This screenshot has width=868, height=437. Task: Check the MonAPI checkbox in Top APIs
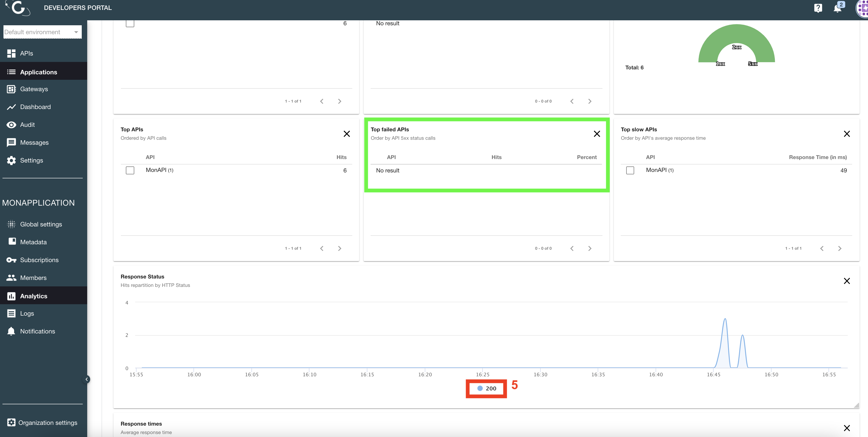coord(130,170)
